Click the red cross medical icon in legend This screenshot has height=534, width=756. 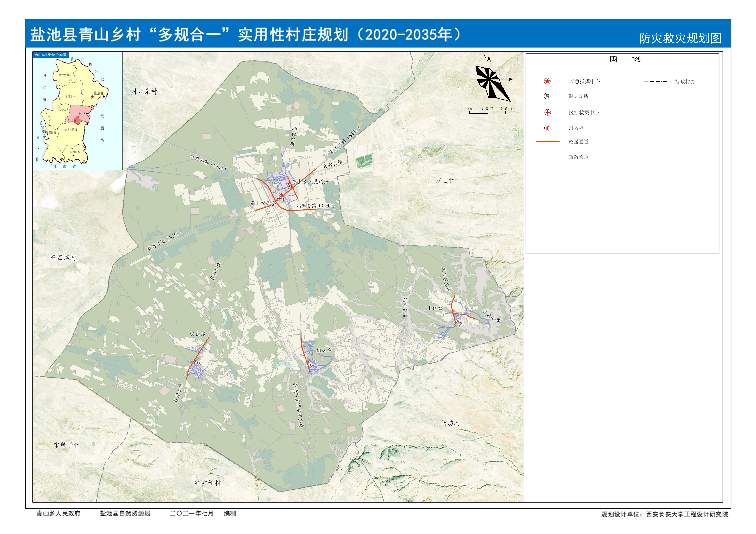547,112
